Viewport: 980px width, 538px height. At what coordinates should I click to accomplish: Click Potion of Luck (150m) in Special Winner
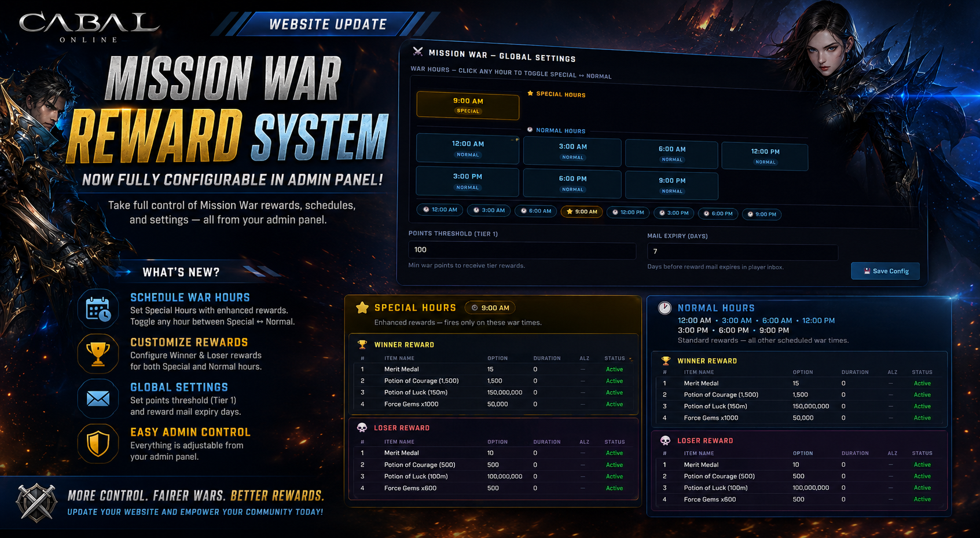tap(416, 392)
